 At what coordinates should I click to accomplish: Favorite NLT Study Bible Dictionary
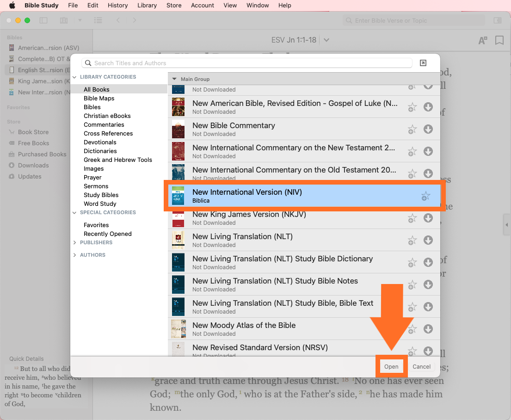point(412,263)
